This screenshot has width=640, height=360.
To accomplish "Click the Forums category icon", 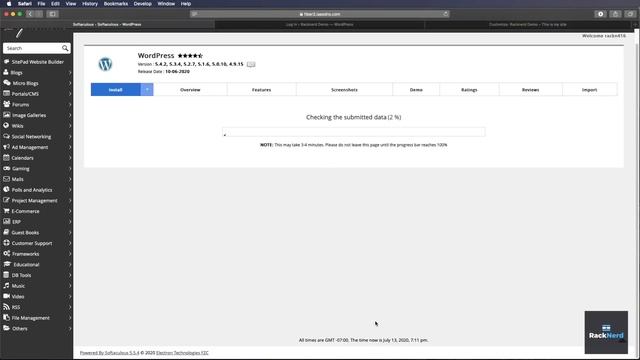I will click(x=7, y=104).
